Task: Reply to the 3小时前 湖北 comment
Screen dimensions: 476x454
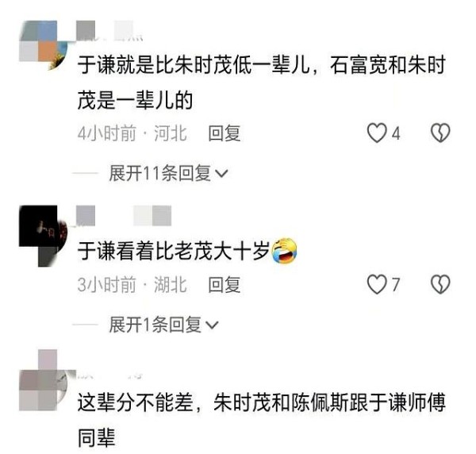Action: pos(225,285)
